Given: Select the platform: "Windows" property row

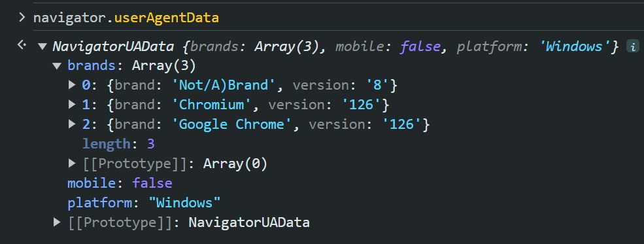Looking at the screenshot, I should click(x=144, y=203).
